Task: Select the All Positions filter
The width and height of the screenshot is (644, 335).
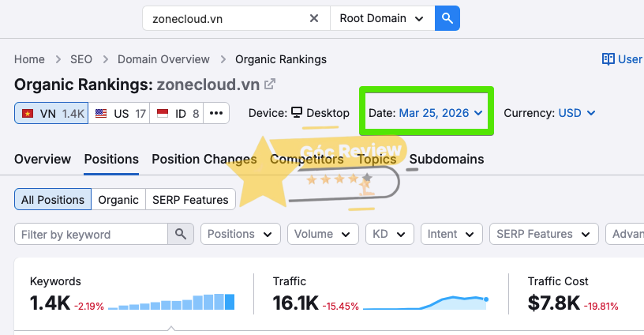Action: click(x=53, y=199)
